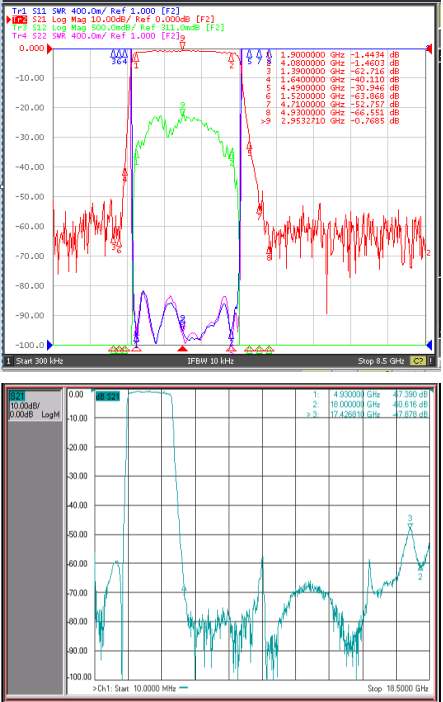Image resolution: width=443 pixels, height=702 pixels.
Task: Select the active marker 9 readout at 2.9532710 GHz
Action: point(330,121)
